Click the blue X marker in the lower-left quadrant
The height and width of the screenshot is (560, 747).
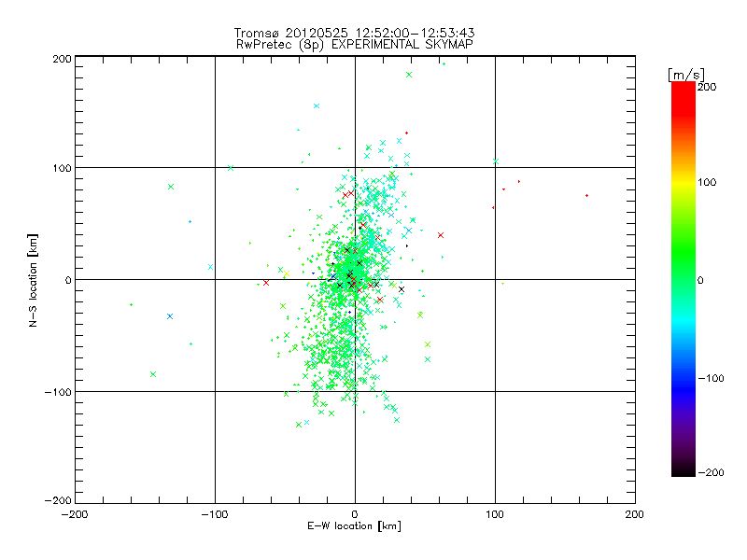click(170, 316)
